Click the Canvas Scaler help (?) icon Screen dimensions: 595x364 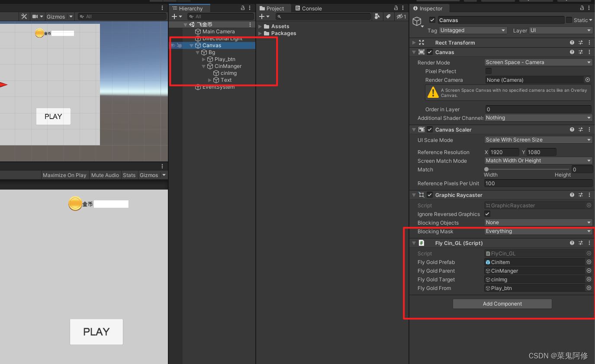[572, 129]
